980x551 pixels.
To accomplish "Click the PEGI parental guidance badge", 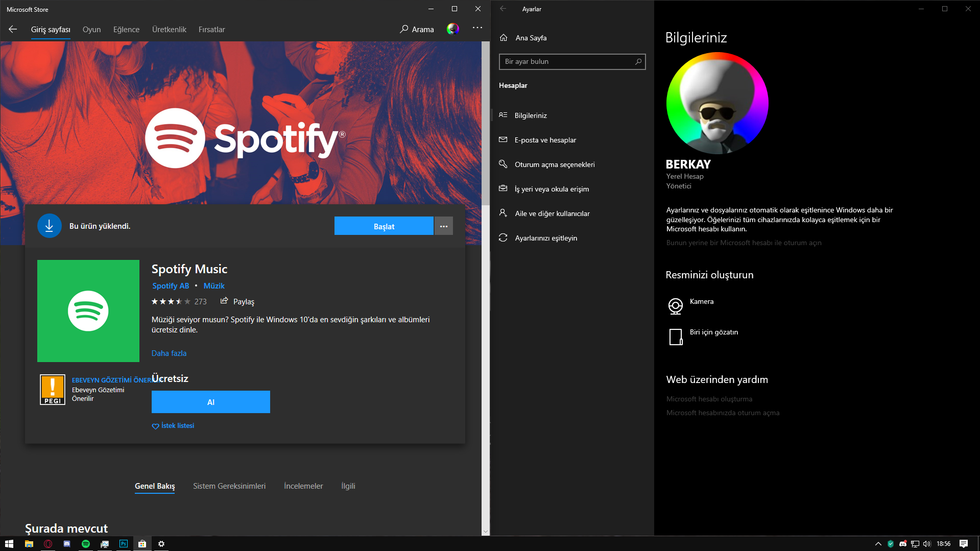I will [53, 390].
